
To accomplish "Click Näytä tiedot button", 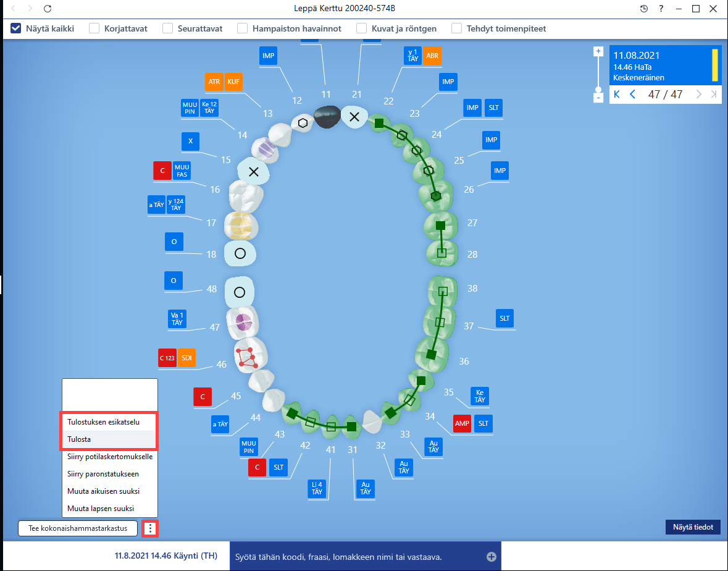I will [x=693, y=527].
